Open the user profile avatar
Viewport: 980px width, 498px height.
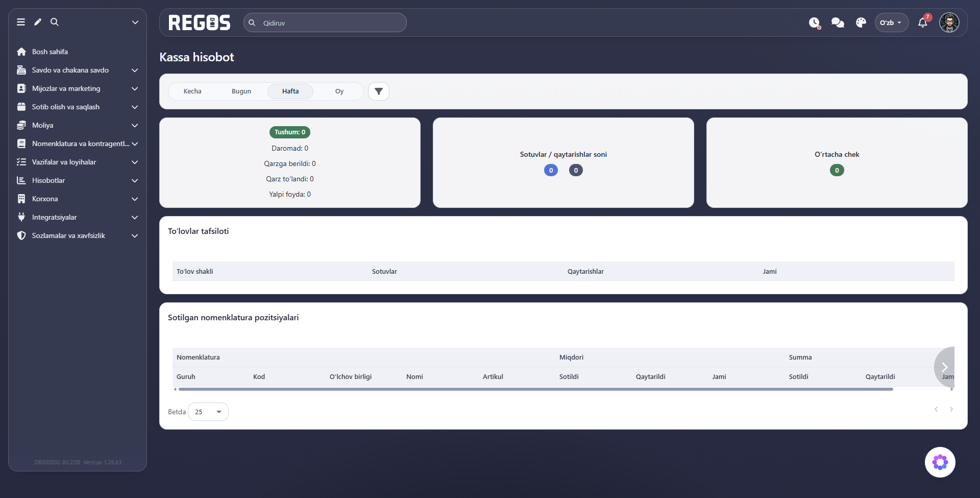click(949, 22)
